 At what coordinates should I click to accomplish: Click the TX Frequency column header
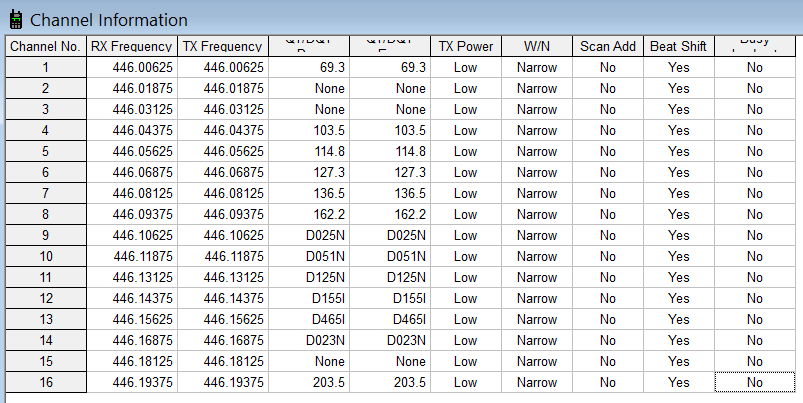(223, 46)
